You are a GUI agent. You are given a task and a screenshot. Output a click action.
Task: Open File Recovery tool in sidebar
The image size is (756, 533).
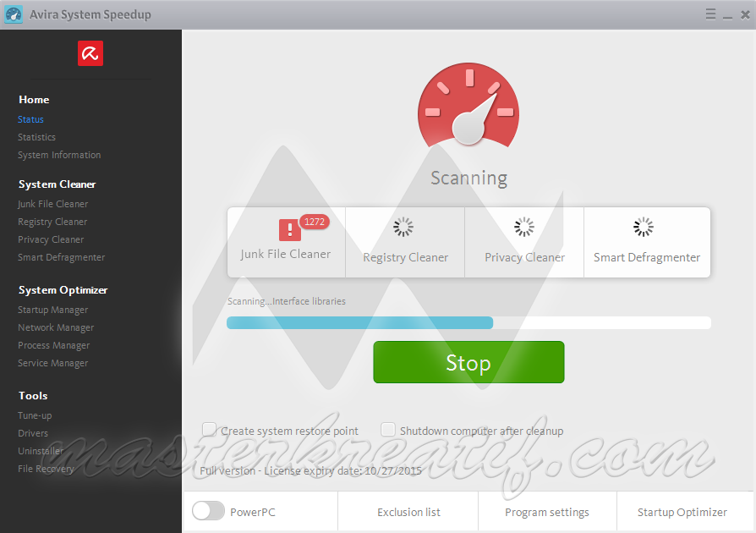(x=46, y=469)
